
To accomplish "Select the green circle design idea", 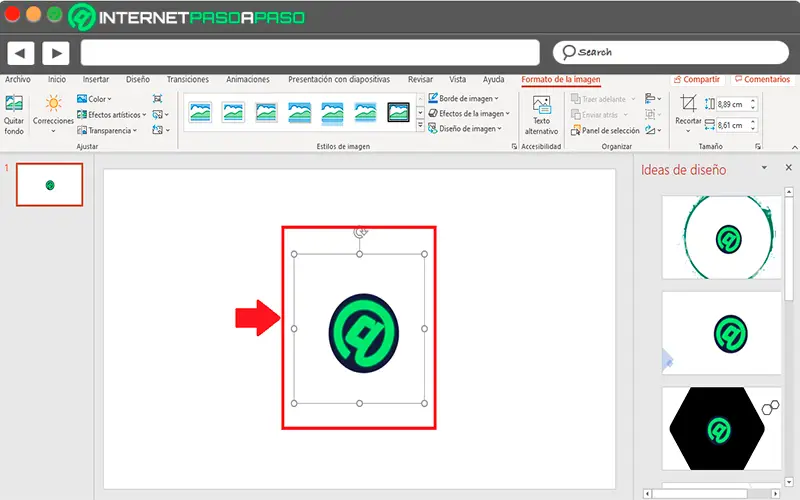I will pyautogui.click(x=721, y=237).
